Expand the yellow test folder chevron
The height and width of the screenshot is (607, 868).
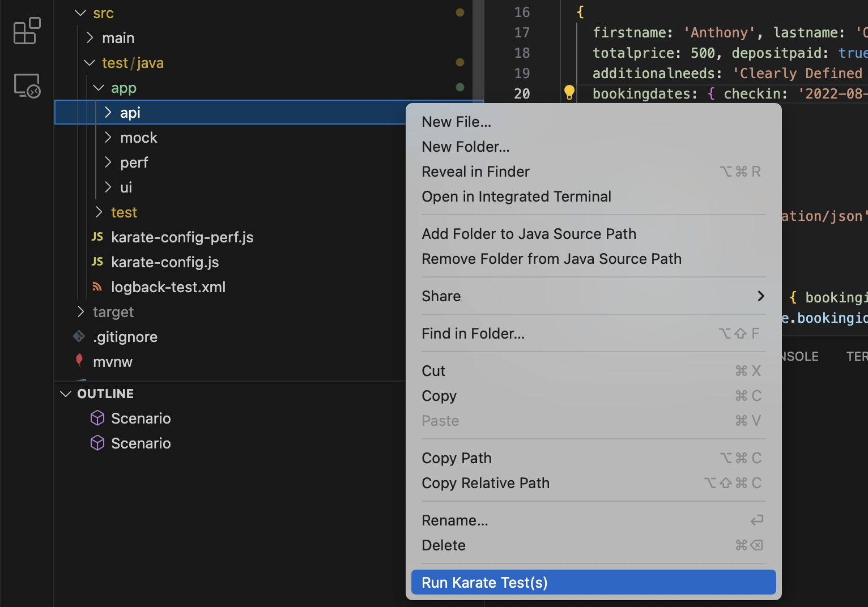99,212
